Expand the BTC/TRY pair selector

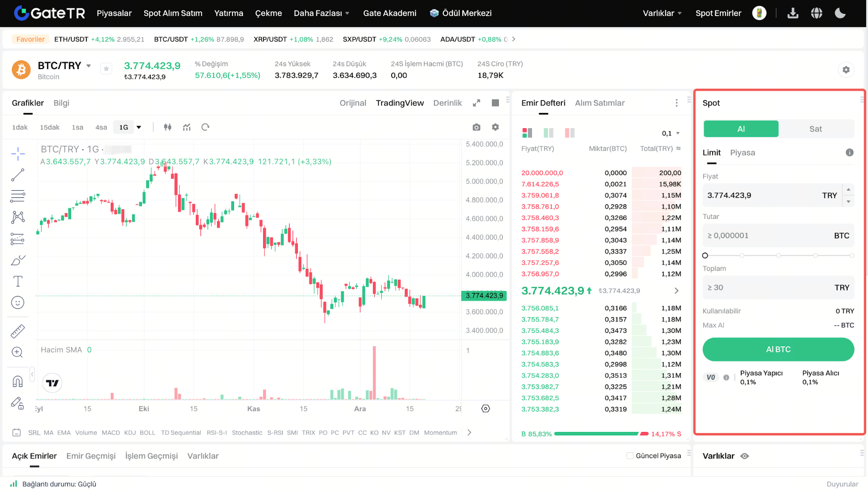point(89,66)
